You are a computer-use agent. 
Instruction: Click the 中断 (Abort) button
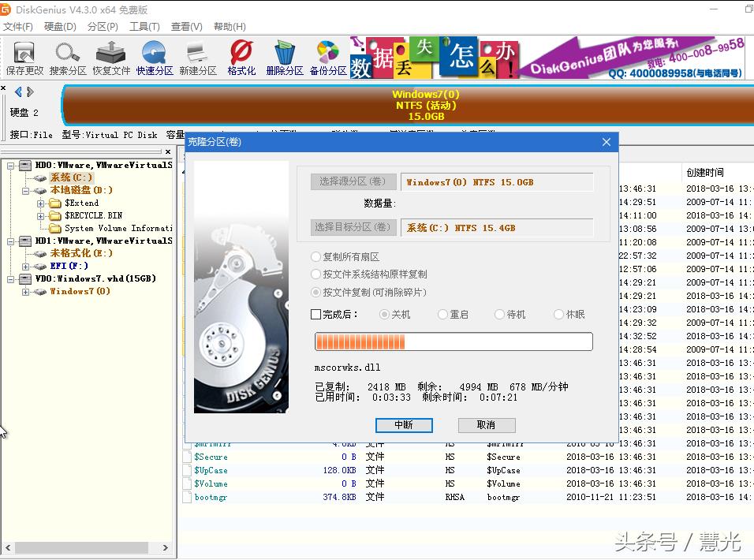[x=404, y=425]
